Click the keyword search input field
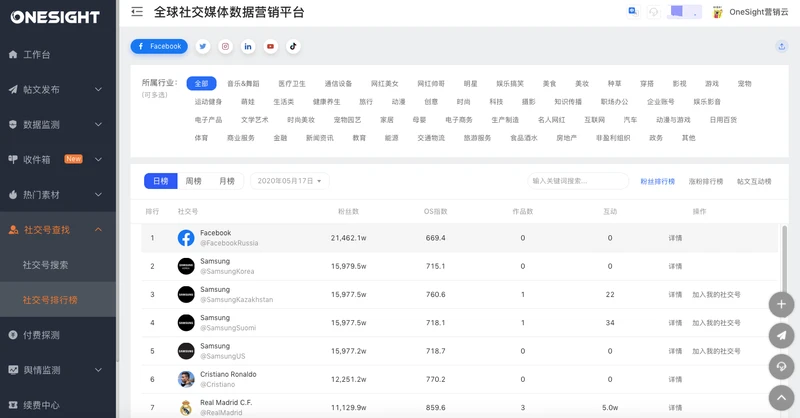800x418 pixels. coord(578,181)
